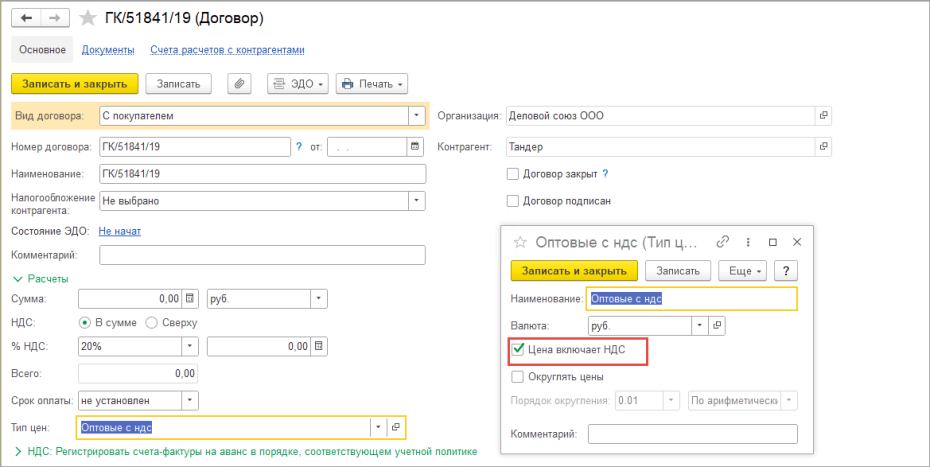Tick the Договор закрыт checkbox

point(512,174)
